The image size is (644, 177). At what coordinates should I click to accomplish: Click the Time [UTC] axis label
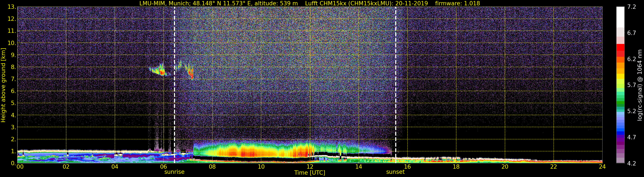pos(309,173)
